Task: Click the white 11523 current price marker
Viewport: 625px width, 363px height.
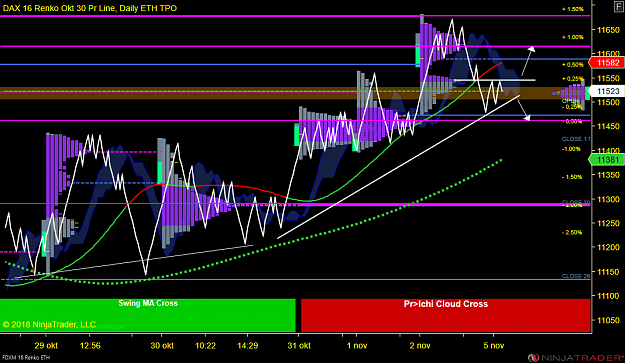Action: [x=607, y=91]
